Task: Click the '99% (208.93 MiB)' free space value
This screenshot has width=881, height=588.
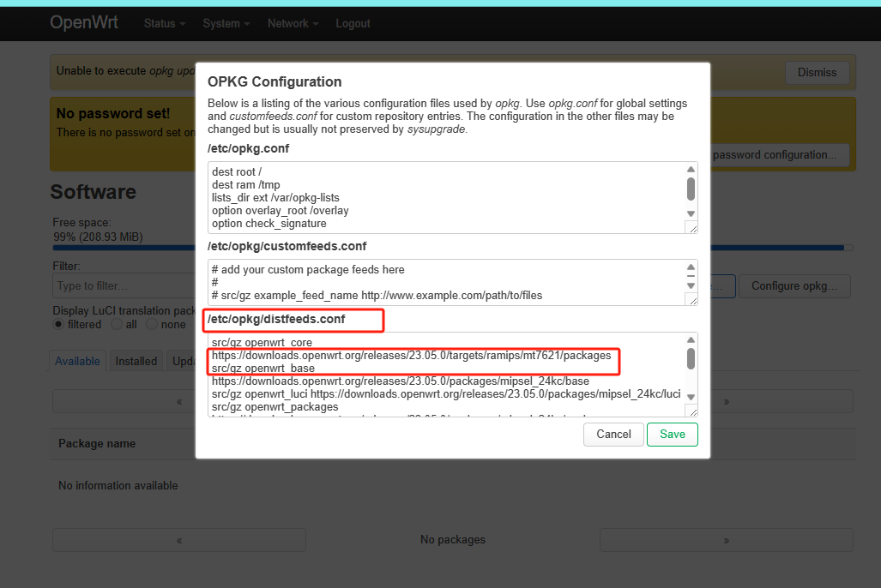Action: (99, 237)
